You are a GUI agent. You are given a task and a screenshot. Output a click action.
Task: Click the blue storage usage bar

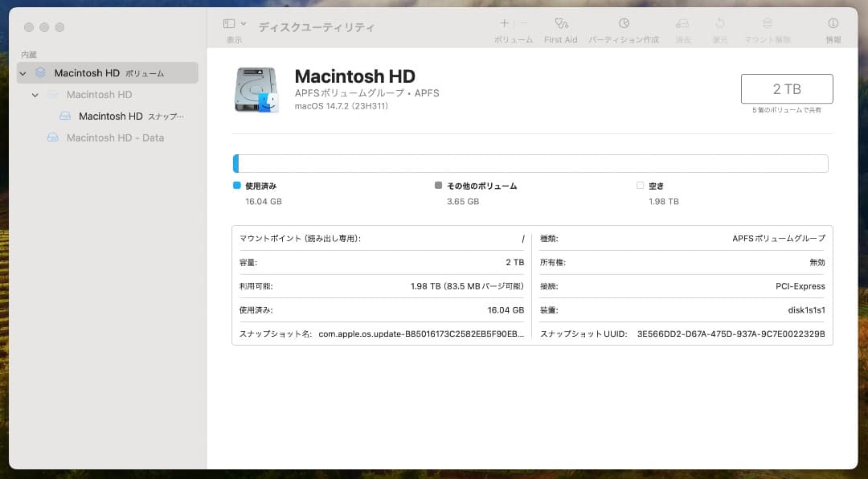pyautogui.click(x=236, y=163)
